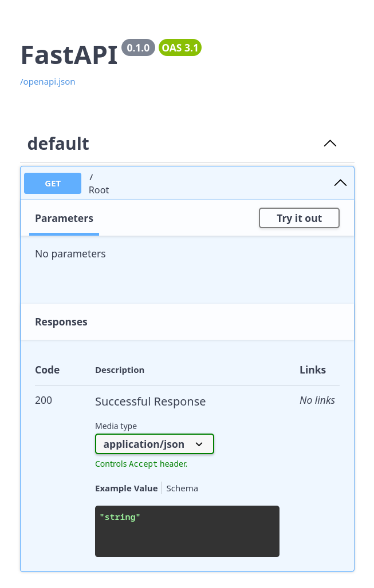This screenshot has width=374, height=588.
Task: Click the 200 response code
Action: tap(44, 400)
